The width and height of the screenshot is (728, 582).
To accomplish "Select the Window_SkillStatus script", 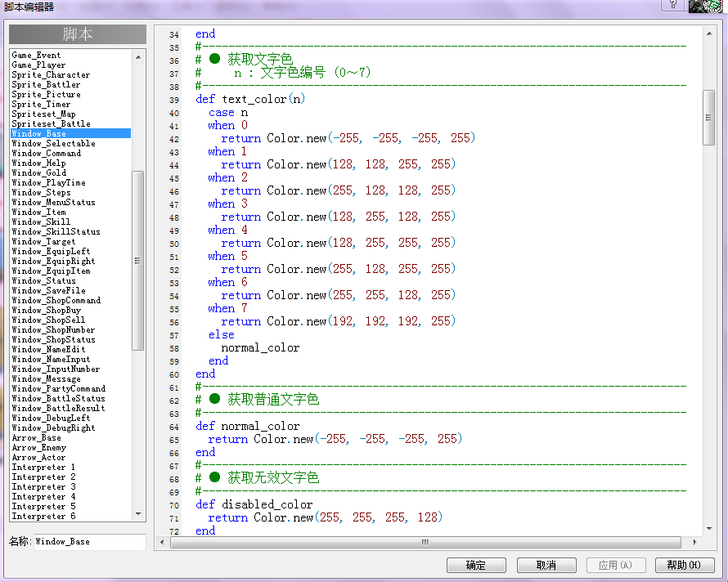I will [71, 231].
